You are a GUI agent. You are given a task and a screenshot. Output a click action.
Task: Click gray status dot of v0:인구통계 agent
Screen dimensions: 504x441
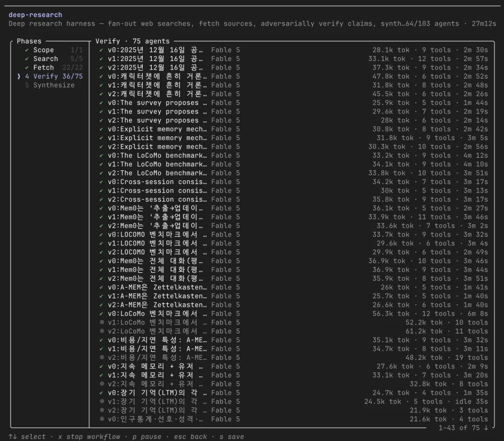[x=102, y=419]
